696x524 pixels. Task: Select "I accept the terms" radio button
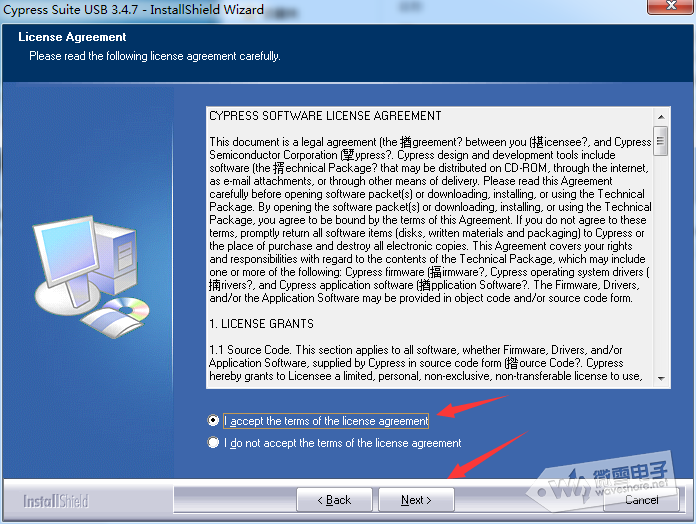coord(214,421)
